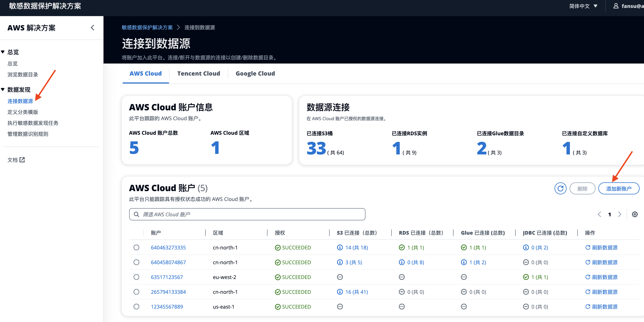
Task: Click the 添加新账户 button
Action: click(x=619, y=188)
